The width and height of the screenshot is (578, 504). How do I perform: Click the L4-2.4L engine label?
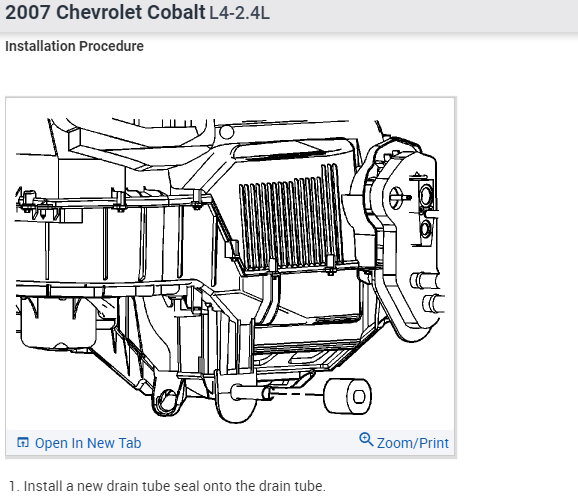click(239, 13)
